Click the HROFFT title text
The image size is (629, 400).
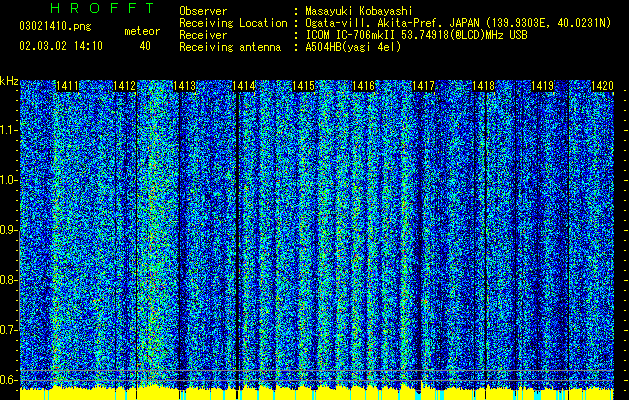[x=103, y=8]
